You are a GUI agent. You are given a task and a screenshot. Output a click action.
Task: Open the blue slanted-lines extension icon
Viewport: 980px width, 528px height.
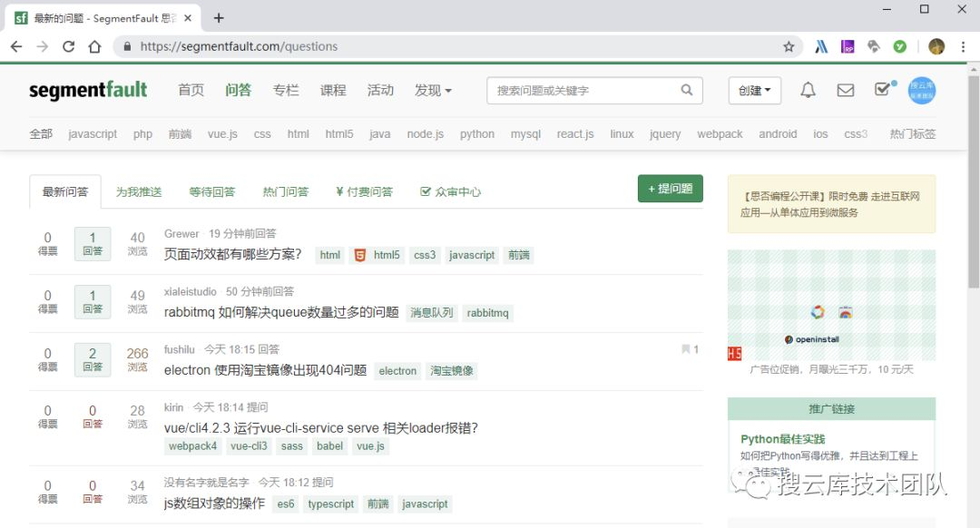pyautogui.click(x=821, y=46)
